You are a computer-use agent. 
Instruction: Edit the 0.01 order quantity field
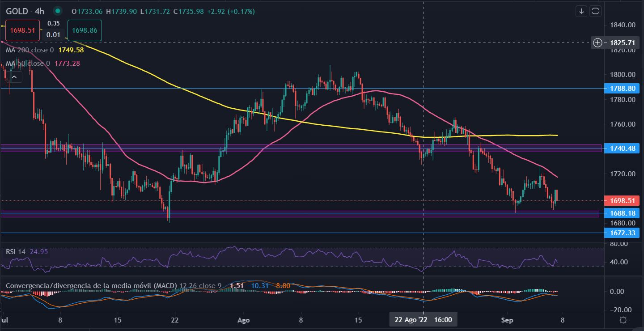[54, 35]
